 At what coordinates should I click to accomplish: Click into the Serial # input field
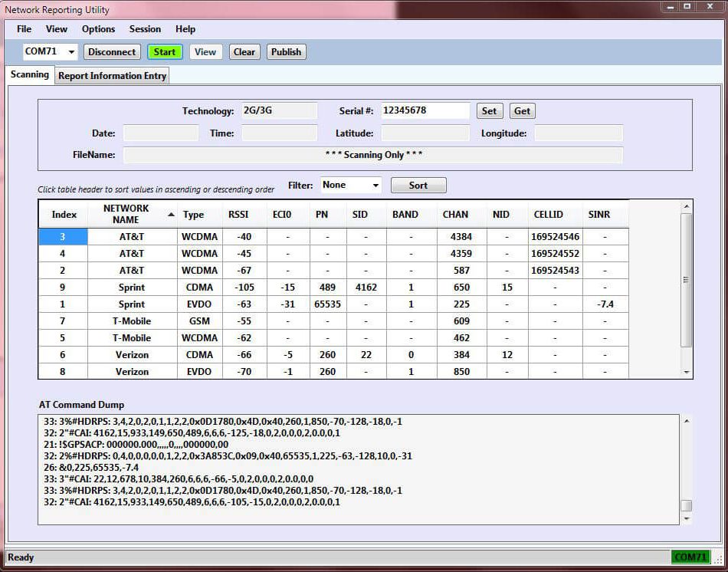coord(425,110)
